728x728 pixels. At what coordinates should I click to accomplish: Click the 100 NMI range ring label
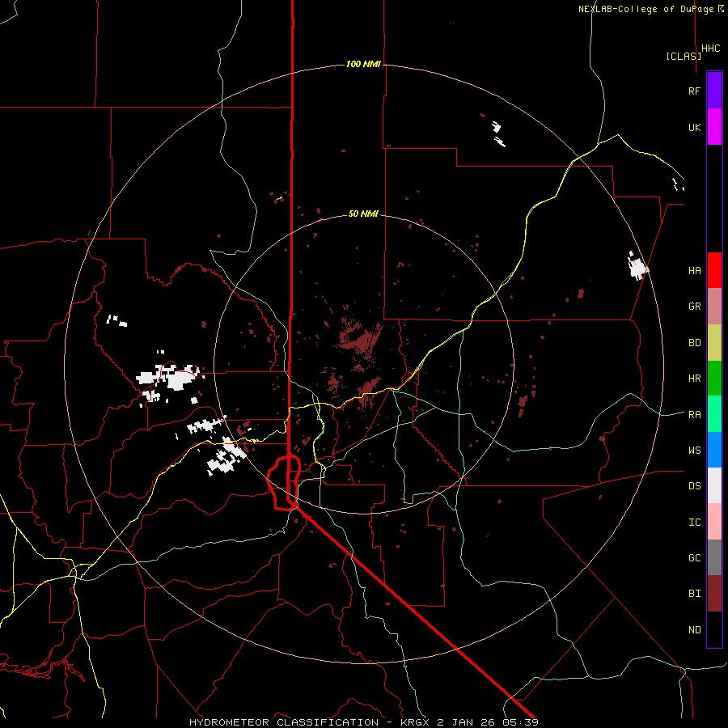click(363, 64)
